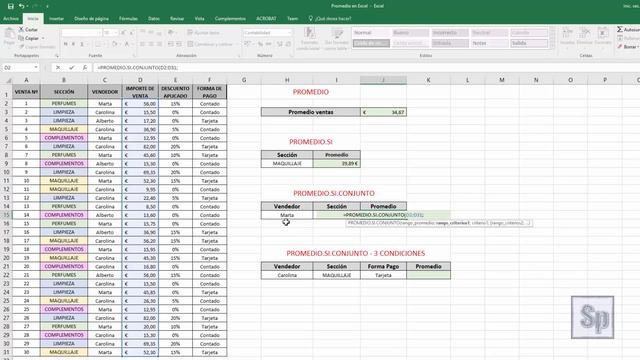Viewport: 640px width, 360px height.
Task: Expand the cell styles gallery
Action: click(552, 46)
